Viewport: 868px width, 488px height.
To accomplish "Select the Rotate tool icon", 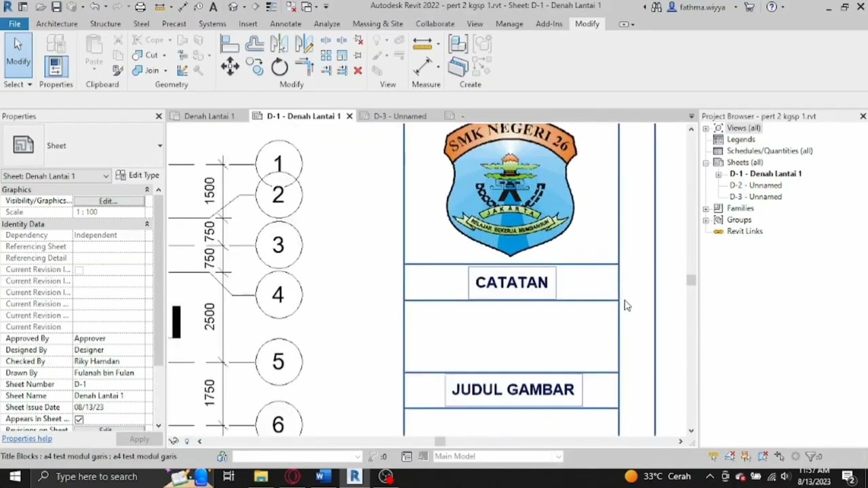I will (x=279, y=66).
